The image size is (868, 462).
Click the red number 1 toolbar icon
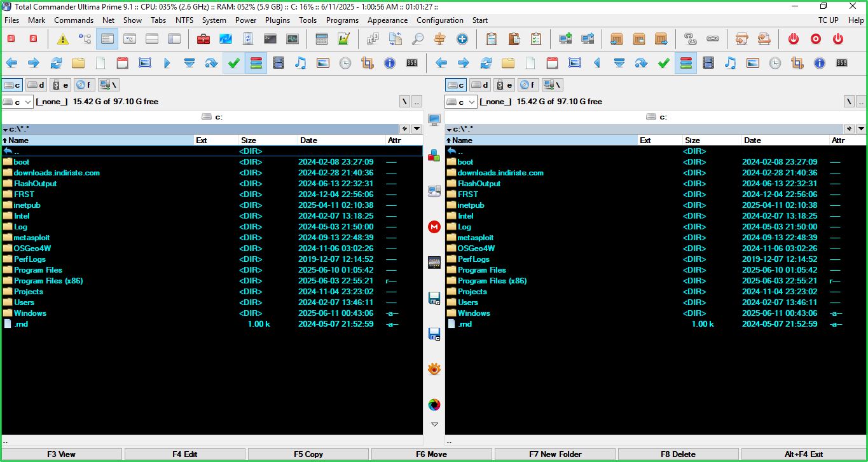click(x=11, y=39)
